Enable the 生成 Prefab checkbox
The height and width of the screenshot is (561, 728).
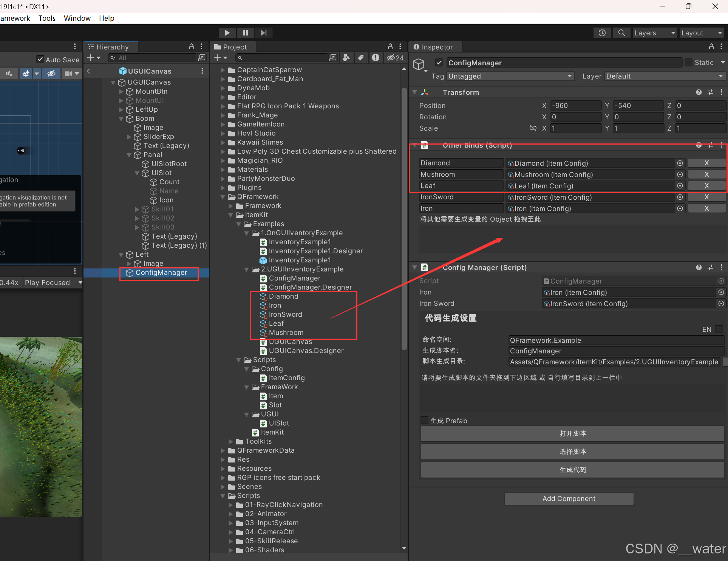coord(425,420)
